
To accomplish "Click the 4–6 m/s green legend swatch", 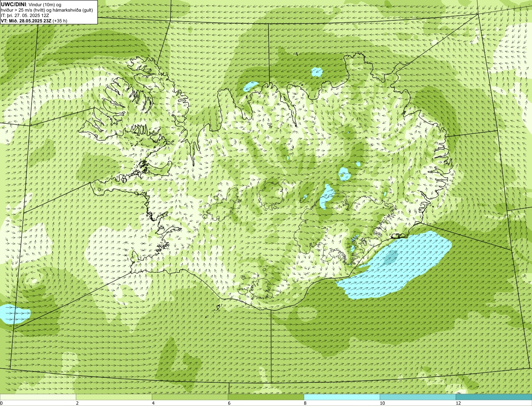I will (x=190, y=397).
